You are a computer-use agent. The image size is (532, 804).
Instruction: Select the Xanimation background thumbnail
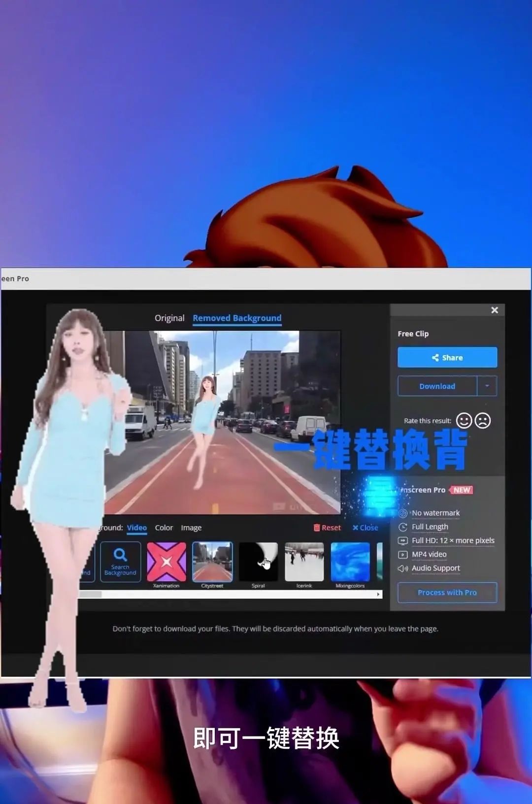[166, 562]
